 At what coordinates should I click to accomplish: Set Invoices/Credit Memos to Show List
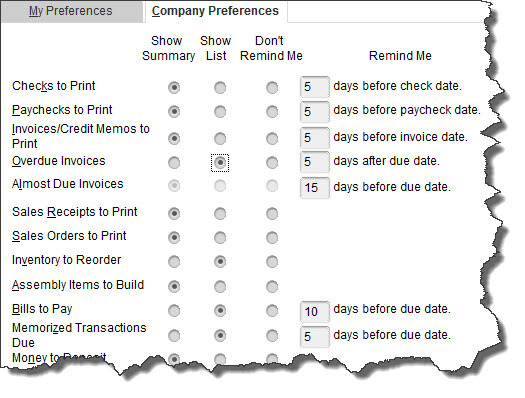pyautogui.click(x=220, y=138)
